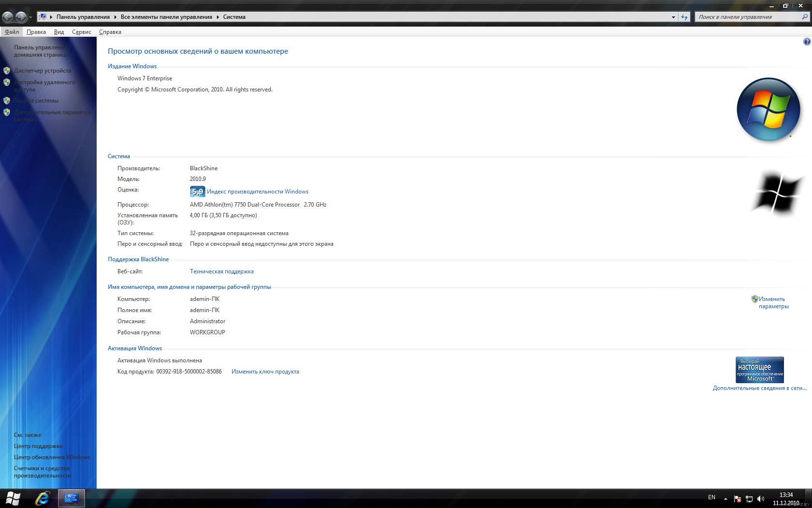The width and height of the screenshot is (812, 508).
Task: Click volume speaker tray icon
Action: click(x=761, y=499)
